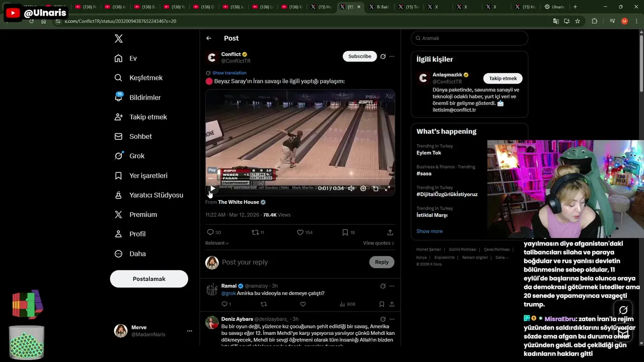Open Sohbet messages

133,136
